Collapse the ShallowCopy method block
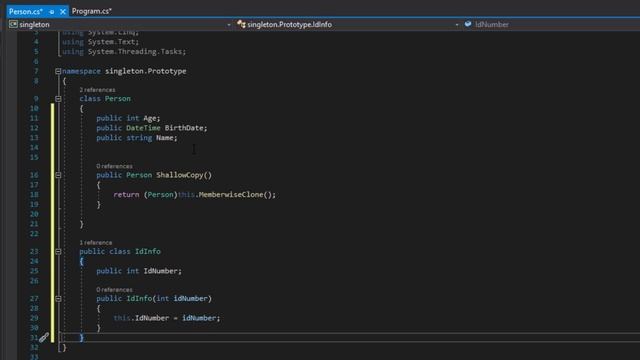 pyautogui.click(x=58, y=175)
